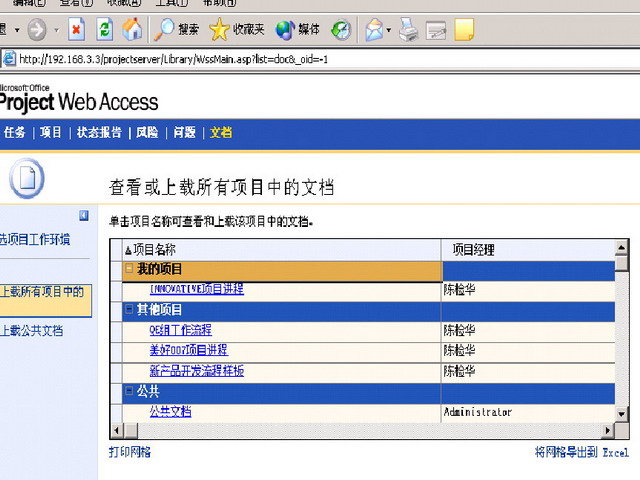Viewport: 640px width, 480px height.
Task: Collapse the side pane arrow icon
Action: click(x=84, y=216)
